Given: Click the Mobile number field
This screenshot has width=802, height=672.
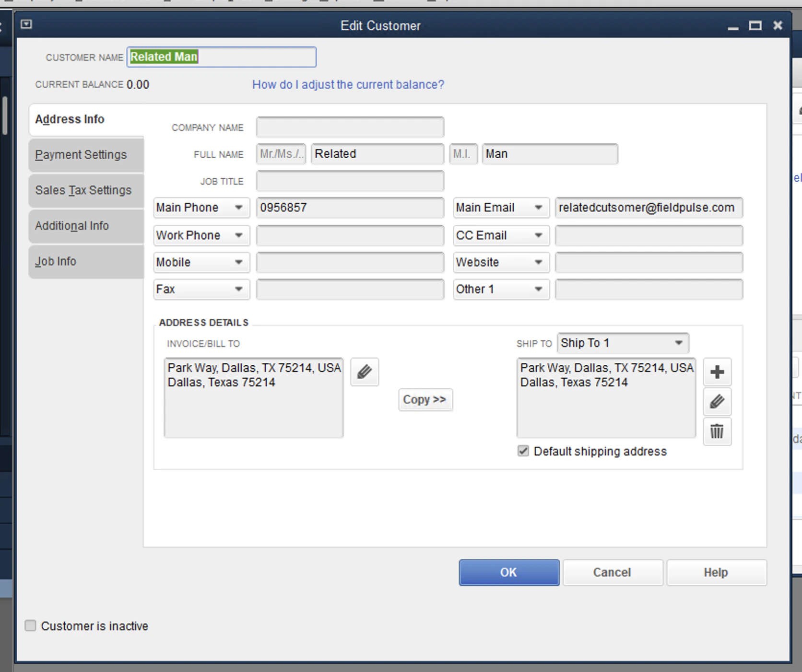Looking at the screenshot, I should tap(350, 262).
